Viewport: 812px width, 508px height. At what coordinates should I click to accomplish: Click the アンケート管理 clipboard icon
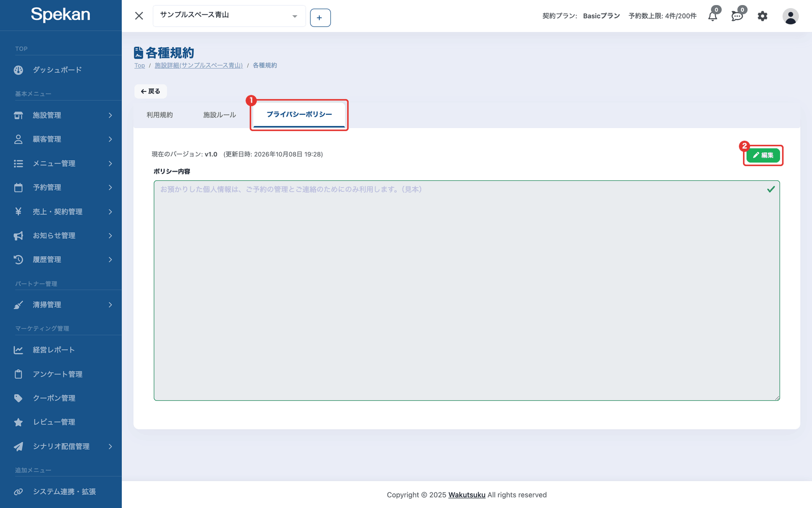tap(18, 374)
